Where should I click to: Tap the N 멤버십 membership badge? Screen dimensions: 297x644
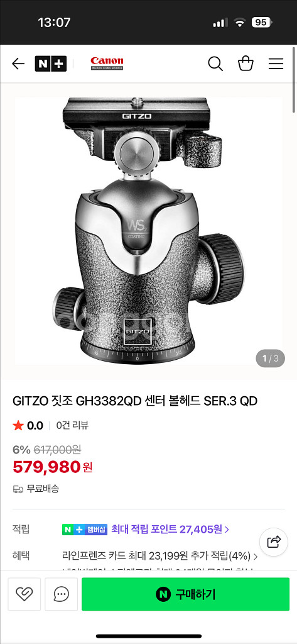(x=85, y=530)
